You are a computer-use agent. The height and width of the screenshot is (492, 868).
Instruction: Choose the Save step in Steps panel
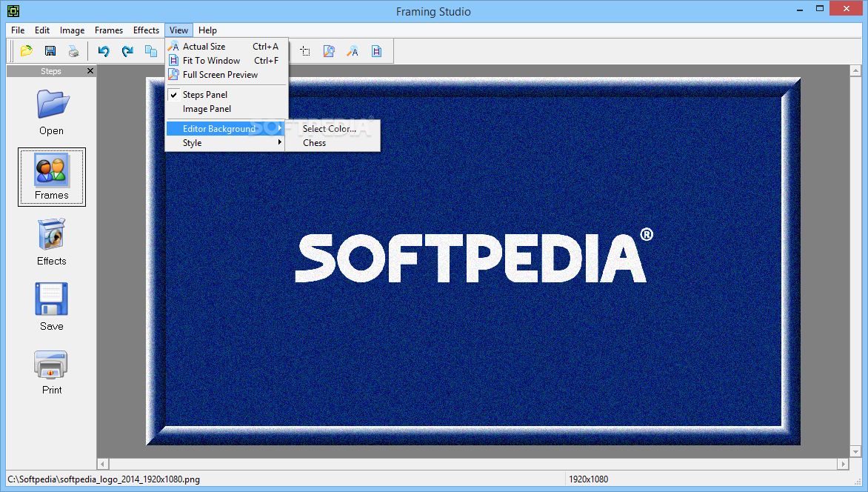(52, 307)
